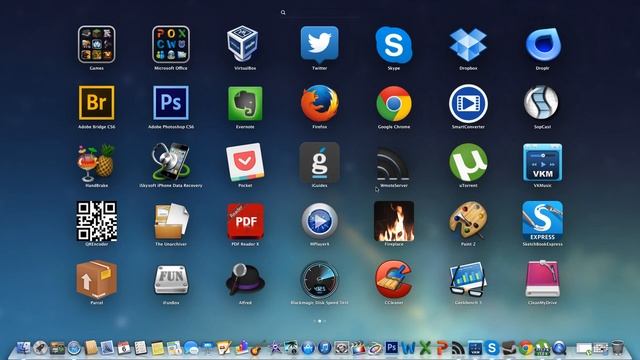640x360 pixels.
Task: Open QuickTime Player in the Dock
Action: pos(559,348)
